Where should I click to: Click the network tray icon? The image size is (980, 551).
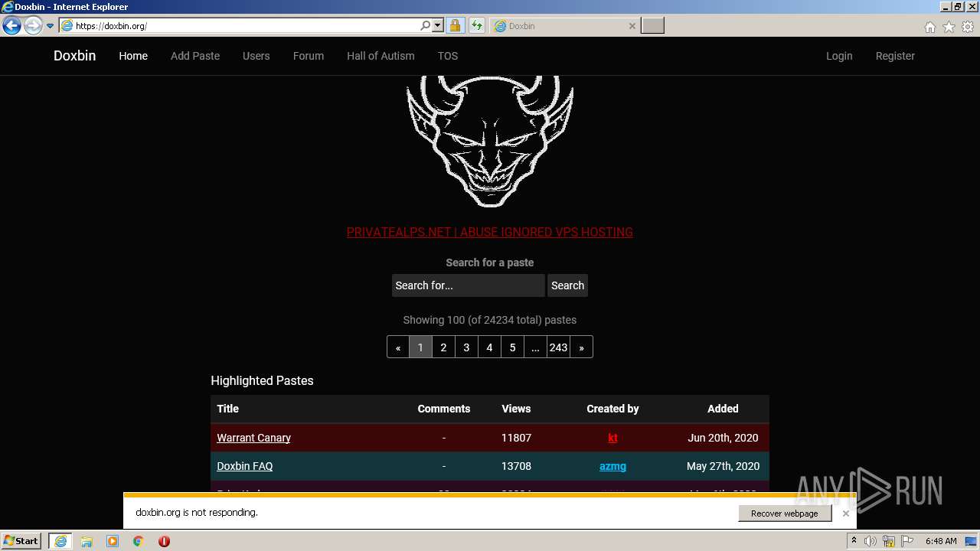pos(889,541)
